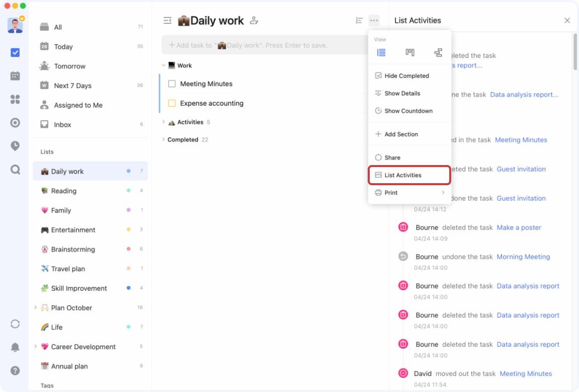Click the notification bell icon
579x392 pixels.
click(15, 347)
